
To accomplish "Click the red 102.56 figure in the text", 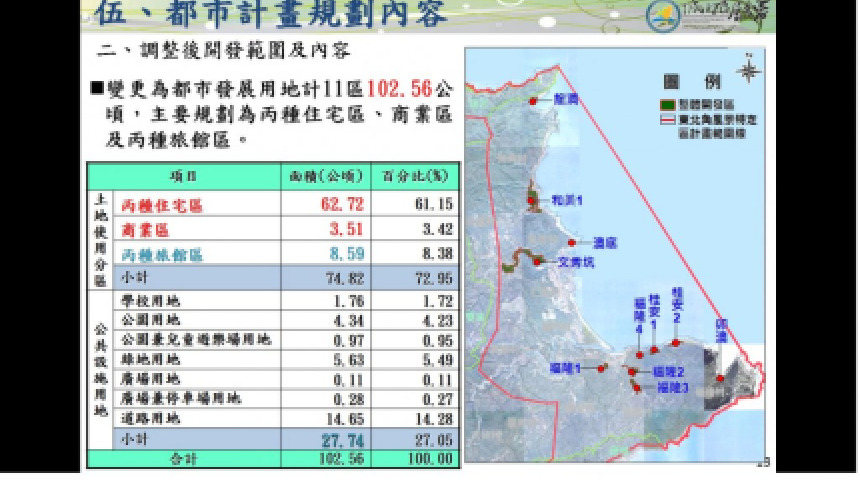I will pyautogui.click(x=401, y=89).
